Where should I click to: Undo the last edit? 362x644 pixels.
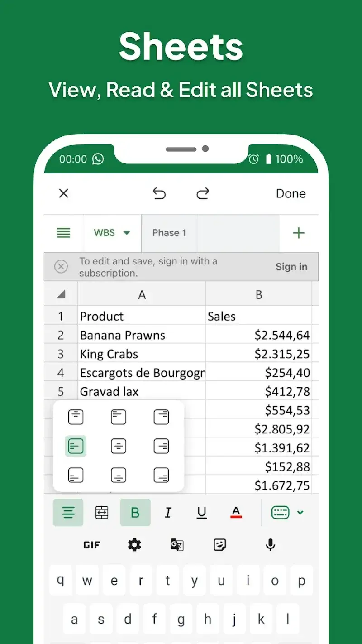159,194
